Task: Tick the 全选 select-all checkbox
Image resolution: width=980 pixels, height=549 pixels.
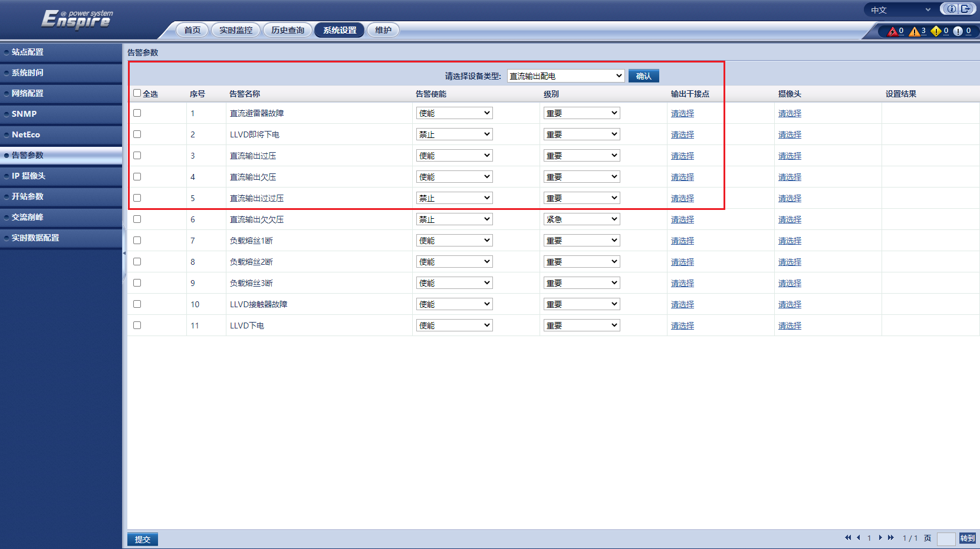Action: (x=137, y=93)
